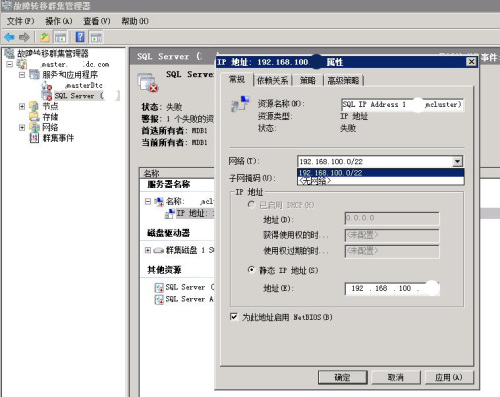Select the 节点 nodes icon
The height and width of the screenshot is (397, 500).
(x=34, y=106)
